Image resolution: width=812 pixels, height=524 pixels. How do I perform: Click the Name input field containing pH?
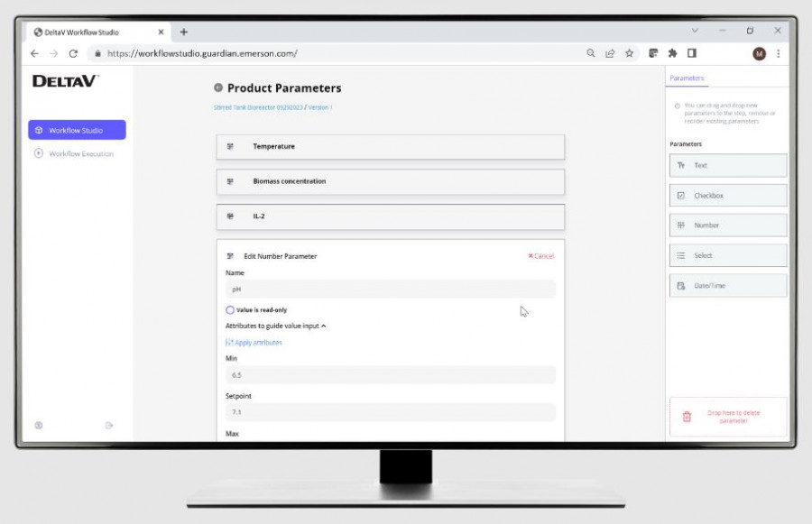[x=391, y=289]
